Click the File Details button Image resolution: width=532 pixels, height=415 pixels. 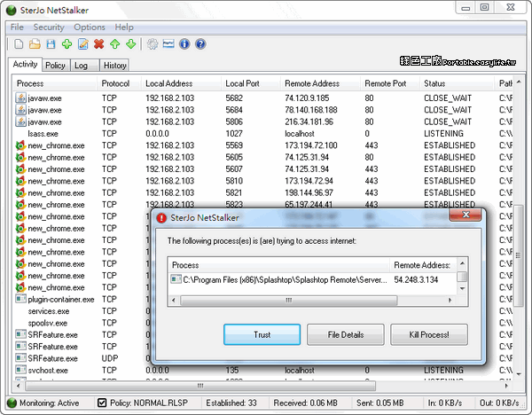(x=346, y=334)
